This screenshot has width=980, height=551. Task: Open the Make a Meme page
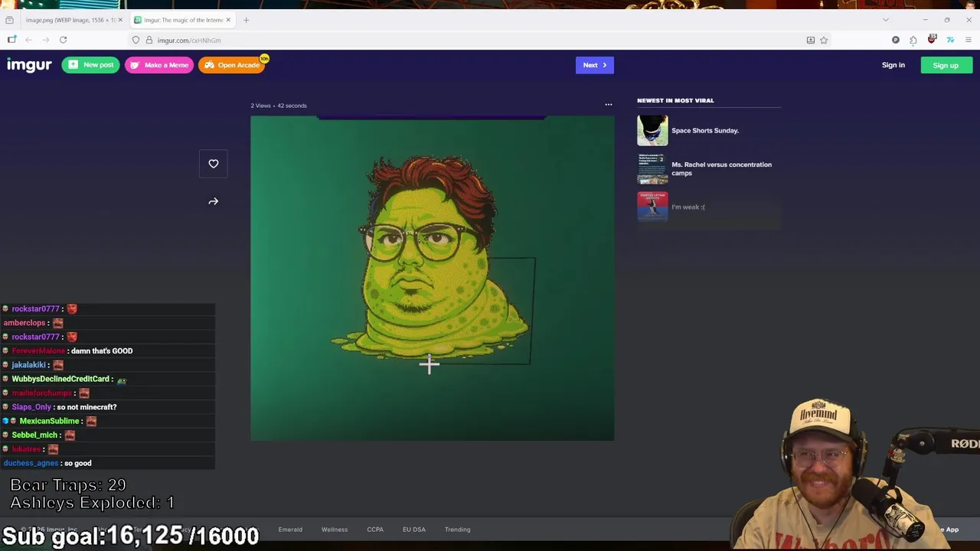[159, 65]
